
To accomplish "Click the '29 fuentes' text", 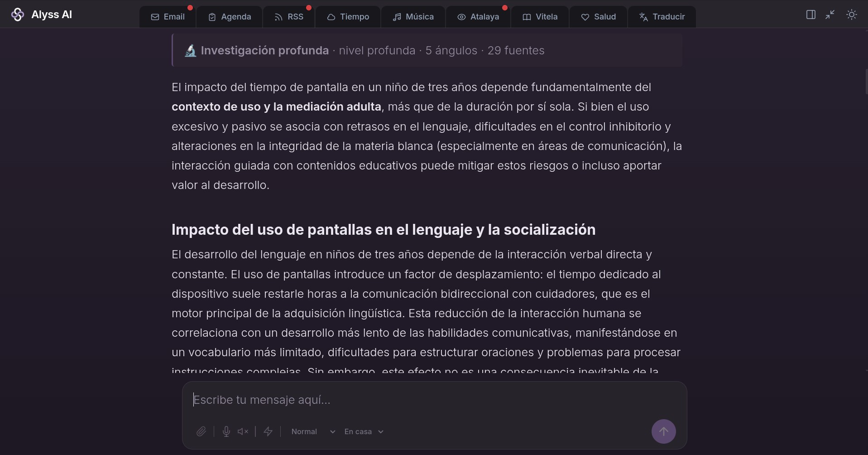I will (x=516, y=50).
